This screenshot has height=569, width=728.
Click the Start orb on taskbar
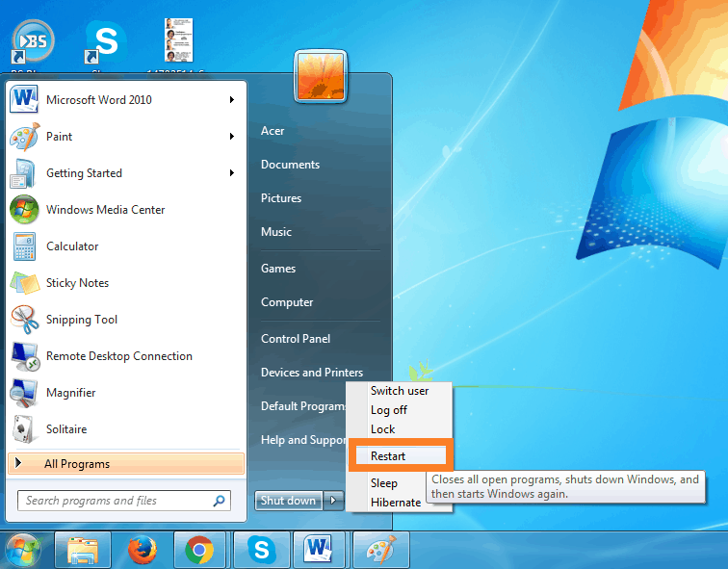(x=23, y=550)
